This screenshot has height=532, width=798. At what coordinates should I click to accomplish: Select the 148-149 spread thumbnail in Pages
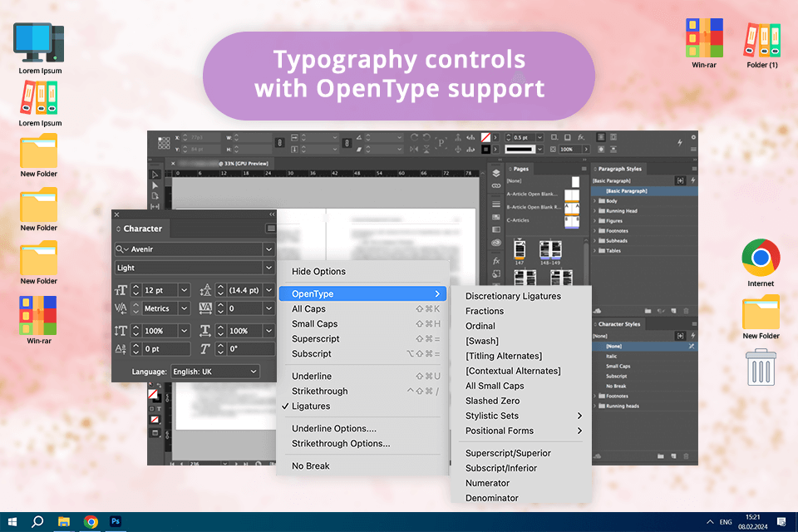point(550,251)
